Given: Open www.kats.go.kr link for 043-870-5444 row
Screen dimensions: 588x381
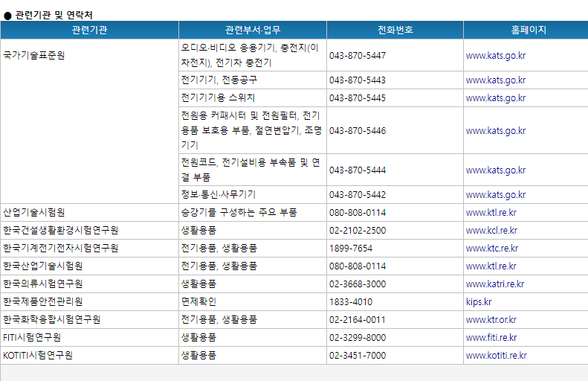Looking at the screenshot, I should pos(495,170).
